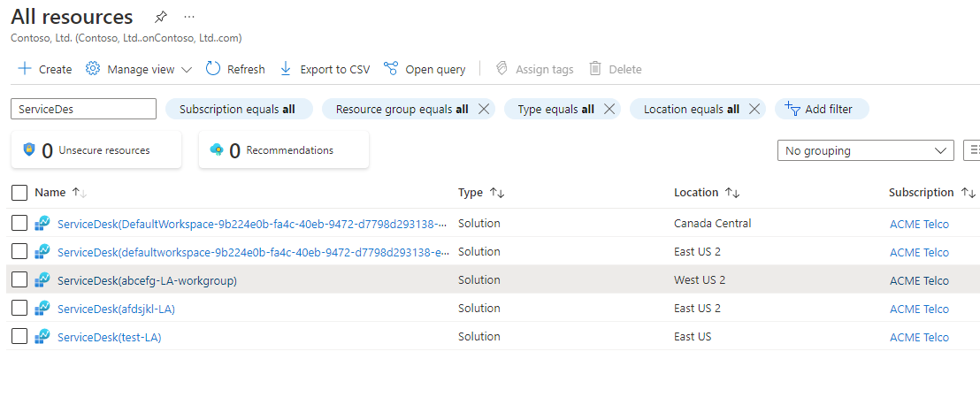980x405 pixels.
Task: Open ACME Telco subscription in West US 2 row
Action: coord(919,280)
